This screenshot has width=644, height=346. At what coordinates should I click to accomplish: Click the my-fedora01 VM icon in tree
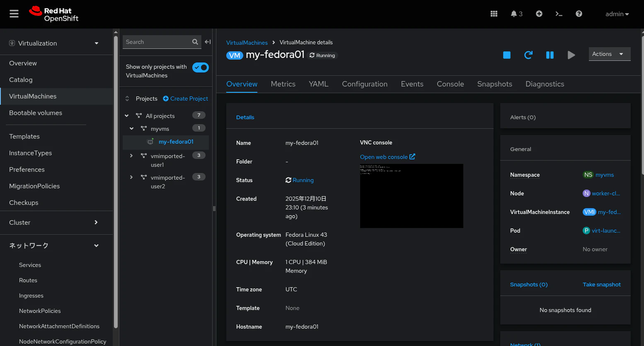click(150, 142)
